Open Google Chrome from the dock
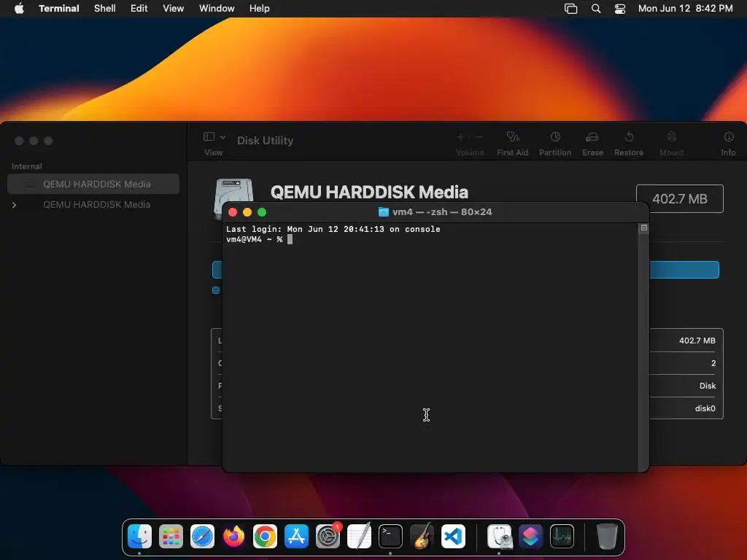The image size is (747, 560). point(266,536)
